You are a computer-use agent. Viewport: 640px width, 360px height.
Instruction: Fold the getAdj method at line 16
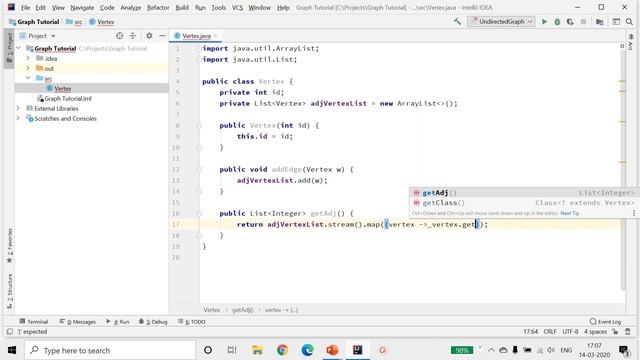200,213
